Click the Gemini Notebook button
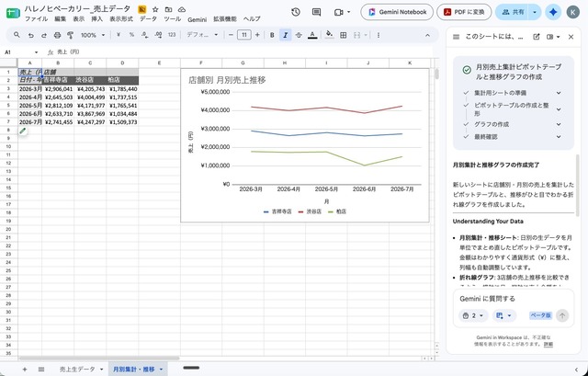Image resolution: width=588 pixels, height=376 pixels. tap(397, 12)
